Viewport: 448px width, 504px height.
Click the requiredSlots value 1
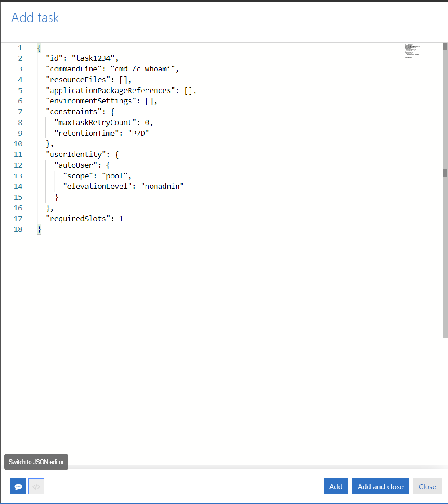121,219
